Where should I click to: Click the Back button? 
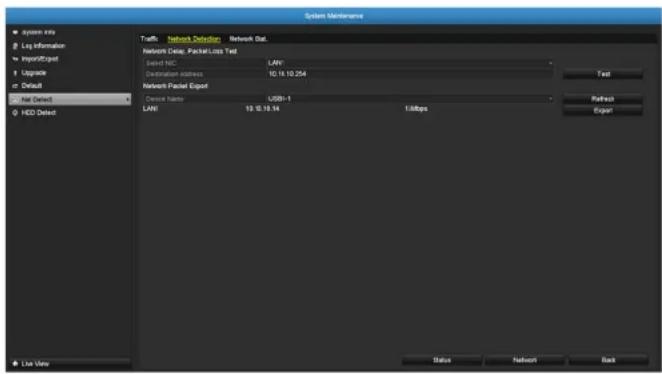(608, 360)
